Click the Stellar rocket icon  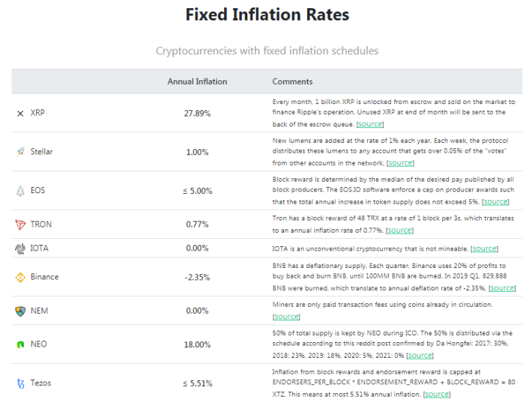[x=20, y=151]
